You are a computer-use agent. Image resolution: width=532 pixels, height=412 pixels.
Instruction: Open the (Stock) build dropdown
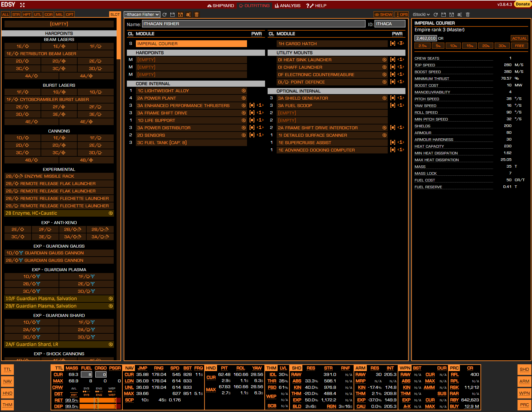tap(421, 15)
